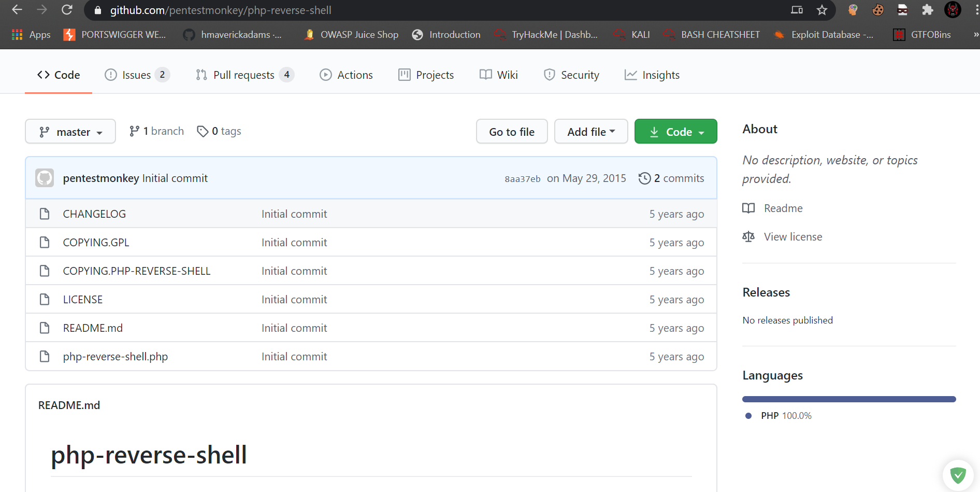The width and height of the screenshot is (980, 492).
Task: Open the Exploit Database bookmark
Action: (x=823, y=35)
